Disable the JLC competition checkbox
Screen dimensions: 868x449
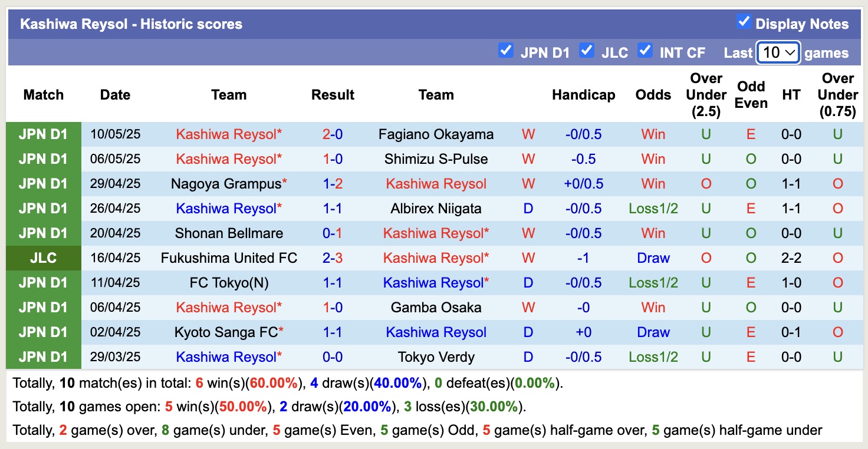tap(587, 51)
